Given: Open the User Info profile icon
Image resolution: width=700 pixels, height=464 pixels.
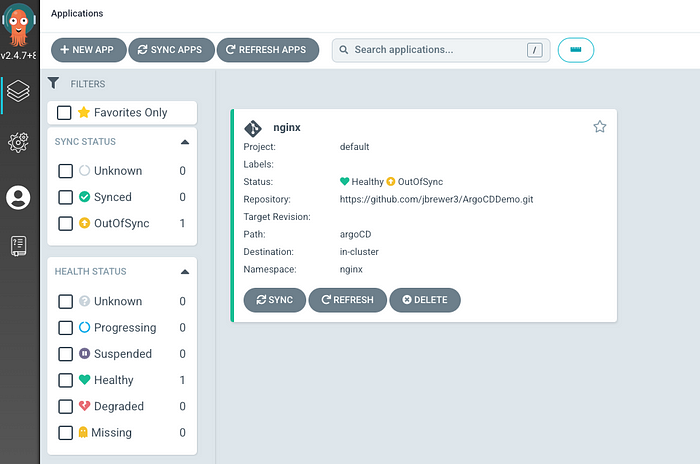Looking at the screenshot, I should pos(18,197).
